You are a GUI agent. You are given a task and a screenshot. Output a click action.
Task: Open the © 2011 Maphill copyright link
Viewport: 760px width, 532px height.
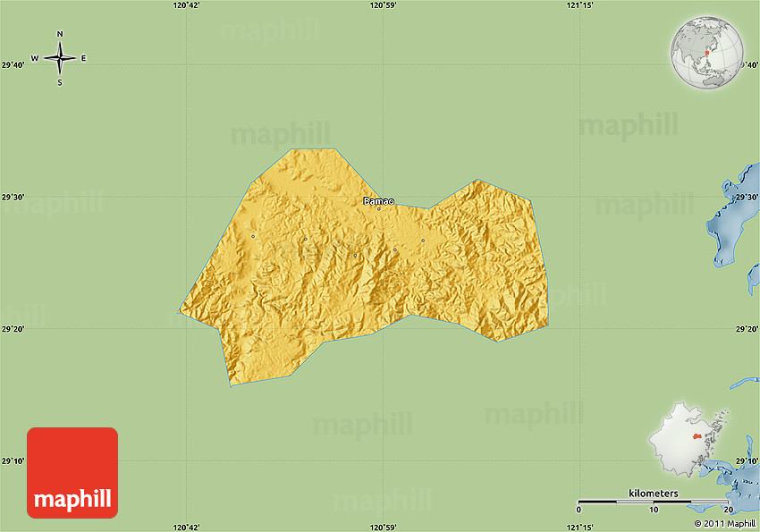(724, 522)
